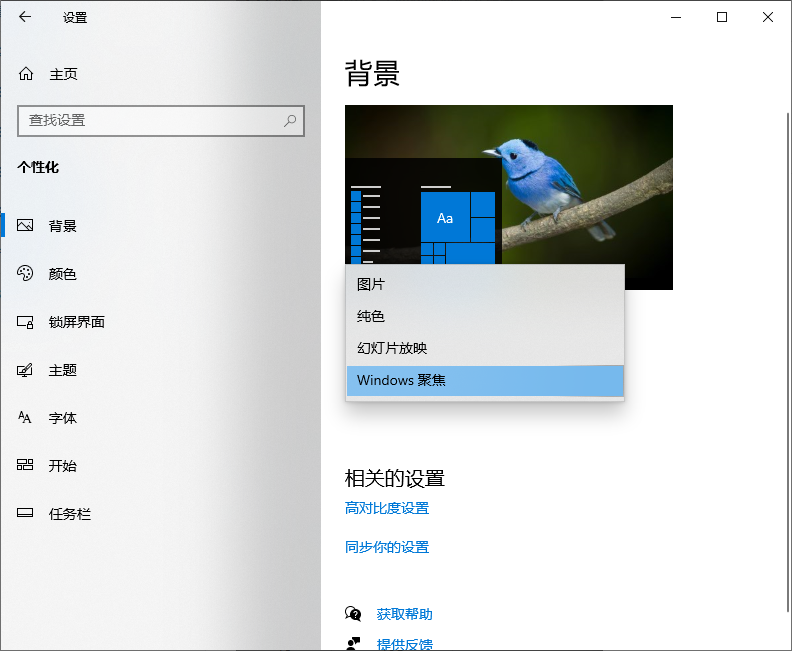Click the help chat icon beside 获取帮助

pyautogui.click(x=353, y=614)
